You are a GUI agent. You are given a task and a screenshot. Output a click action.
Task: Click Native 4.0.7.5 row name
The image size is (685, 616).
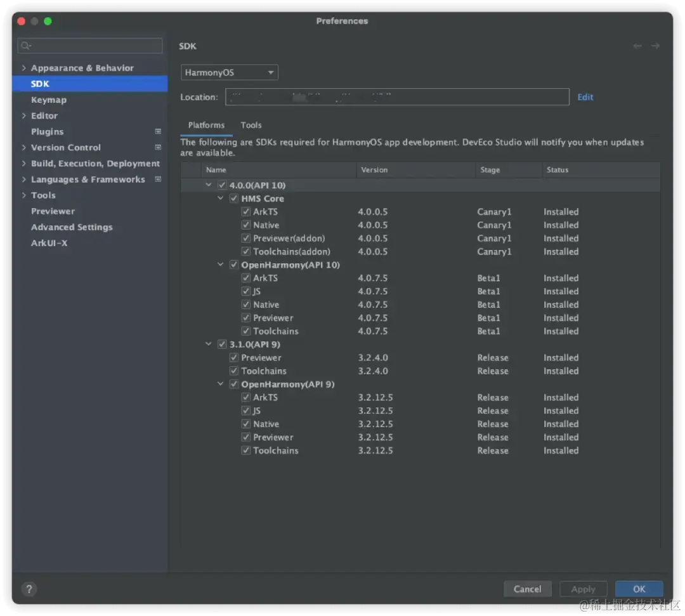(266, 305)
